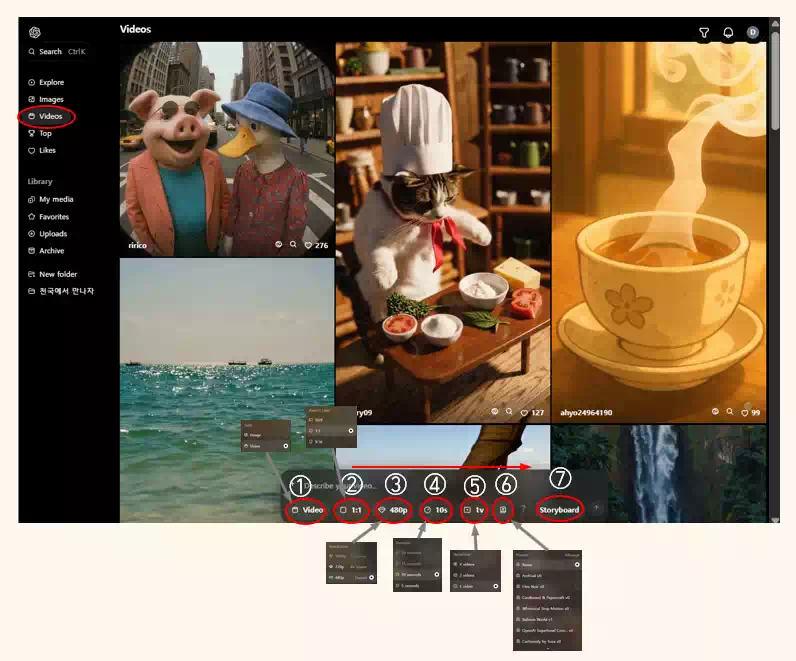Click the help question mark in the prompt bar

pos(523,509)
